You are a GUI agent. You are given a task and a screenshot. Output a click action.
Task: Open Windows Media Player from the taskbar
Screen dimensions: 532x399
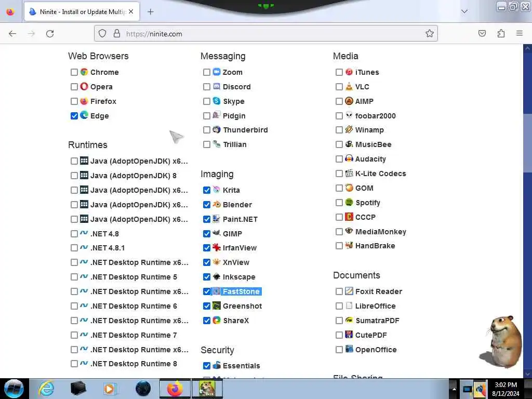pos(109,389)
